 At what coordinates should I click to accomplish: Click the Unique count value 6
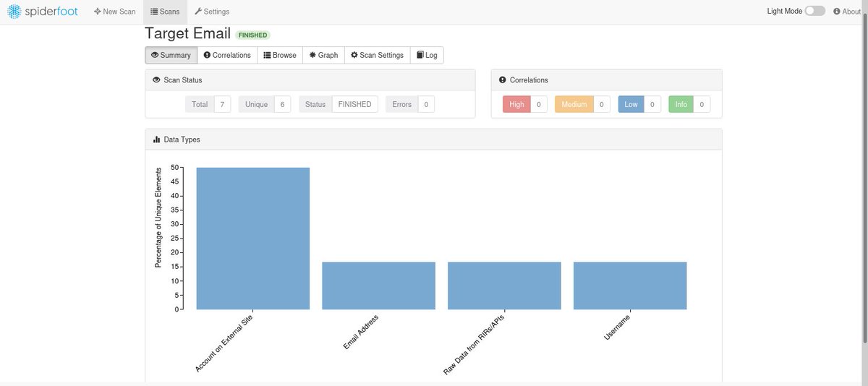282,104
